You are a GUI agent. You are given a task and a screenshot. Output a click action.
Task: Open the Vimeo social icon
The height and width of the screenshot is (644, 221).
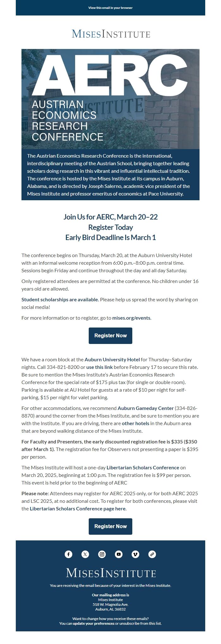[135, 554]
